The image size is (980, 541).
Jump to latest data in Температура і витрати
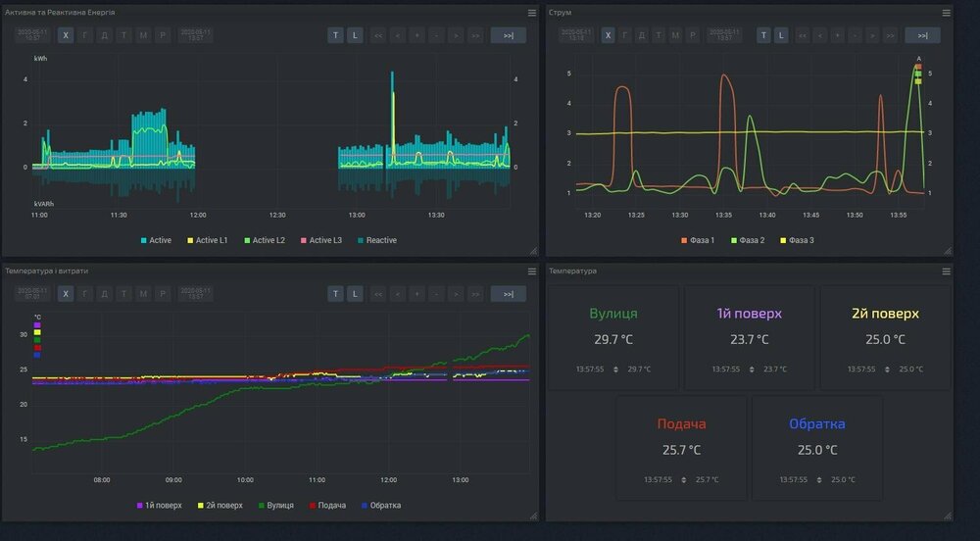(x=508, y=294)
